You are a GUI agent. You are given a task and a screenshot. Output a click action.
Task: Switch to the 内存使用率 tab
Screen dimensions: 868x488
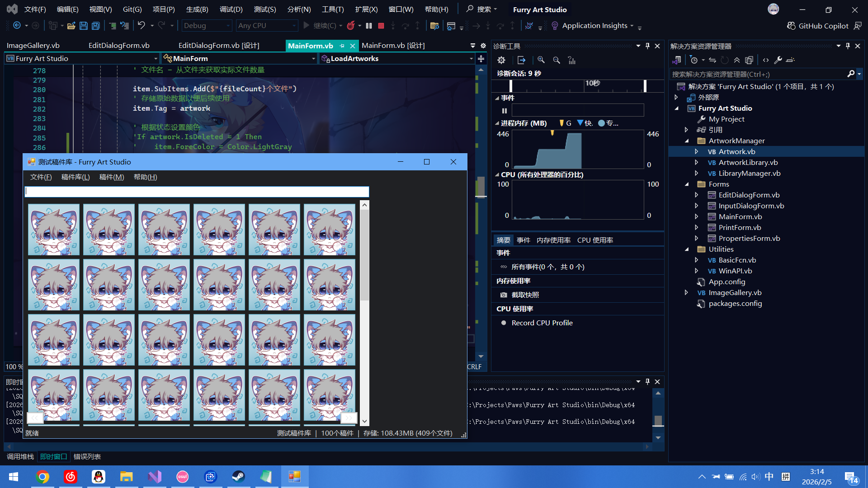(x=553, y=240)
